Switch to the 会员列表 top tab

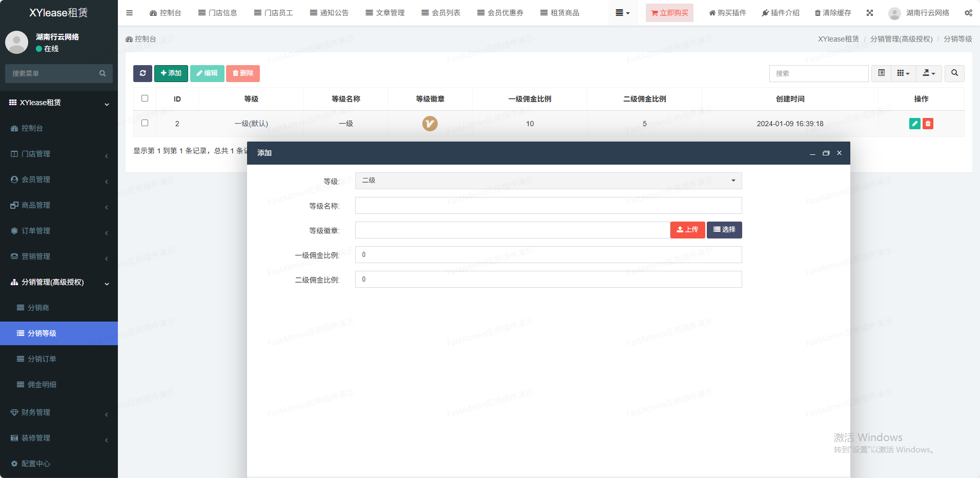coord(441,13)
